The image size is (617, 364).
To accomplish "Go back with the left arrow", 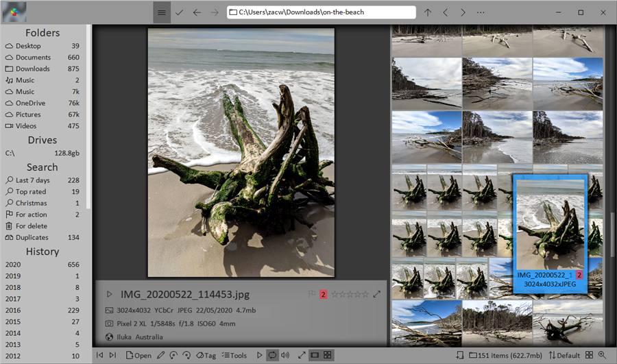I will pyautogui.click(x=197, y=12).
